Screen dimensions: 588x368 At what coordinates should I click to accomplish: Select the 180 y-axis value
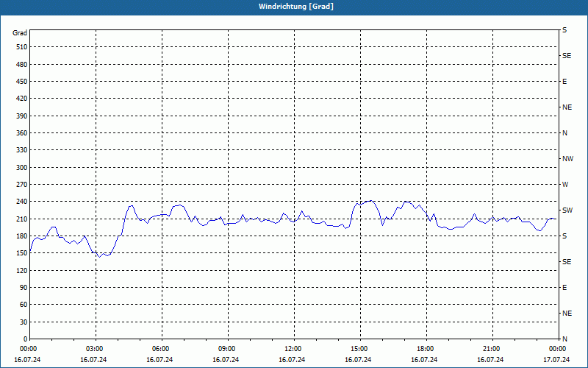tap(22, 236)
